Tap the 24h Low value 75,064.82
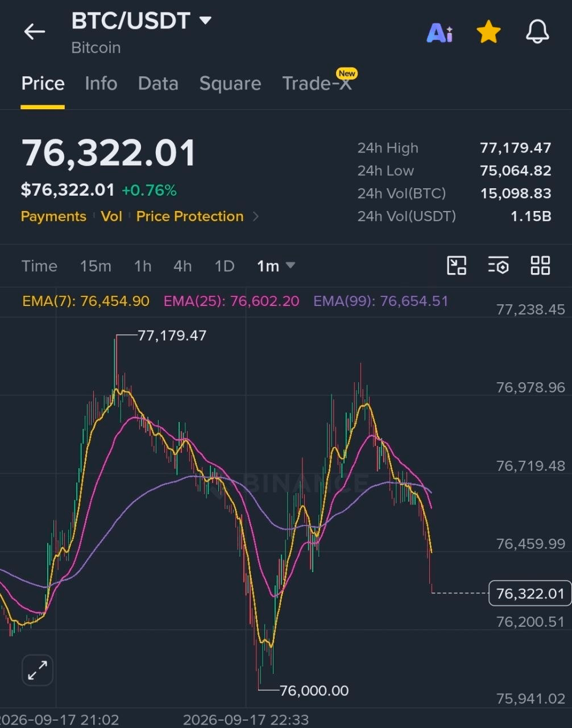 (516, 171)
